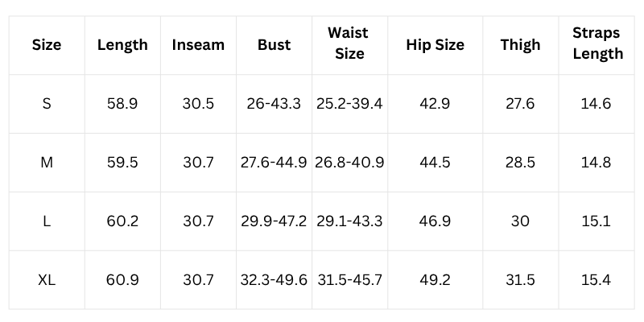Select straps length value 15.1
The width and height of the screenshot is (644, 322).
point(597,221)
